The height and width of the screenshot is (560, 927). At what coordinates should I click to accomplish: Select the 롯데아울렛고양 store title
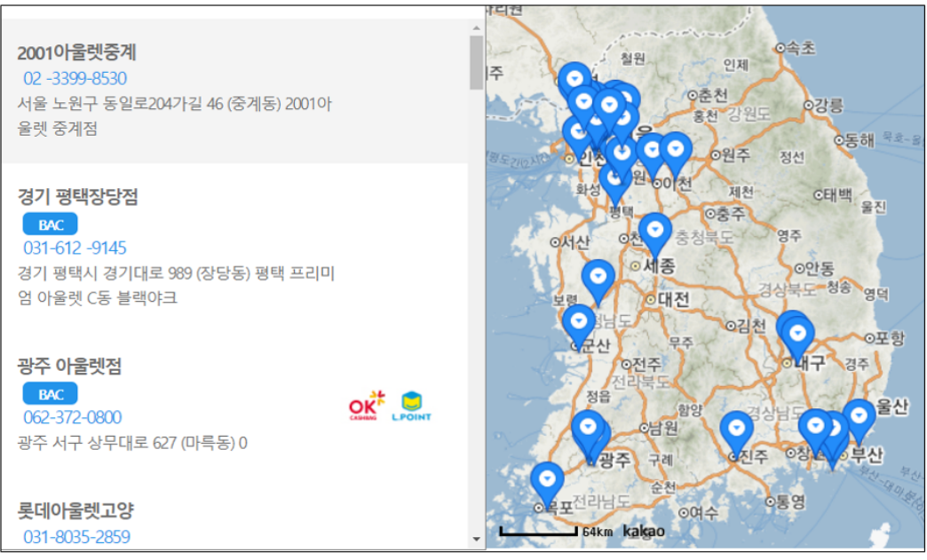(x=75, y=510)
